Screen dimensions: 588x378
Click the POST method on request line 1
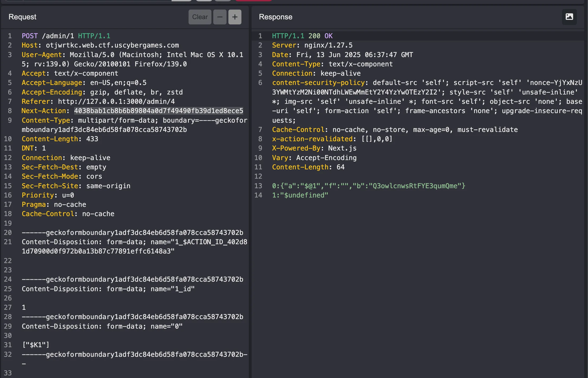click(29, 36)
